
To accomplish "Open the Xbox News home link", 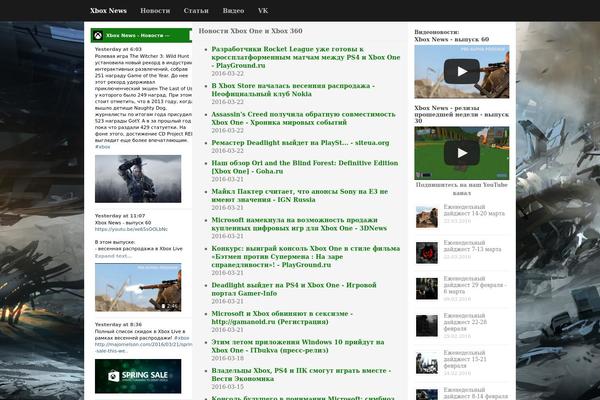I will click(x=108, y=11).
